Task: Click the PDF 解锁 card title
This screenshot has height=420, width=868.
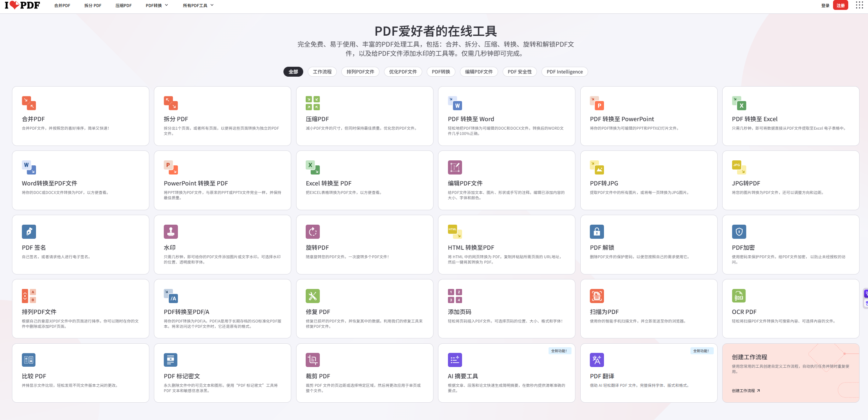Action: [602, 248]
